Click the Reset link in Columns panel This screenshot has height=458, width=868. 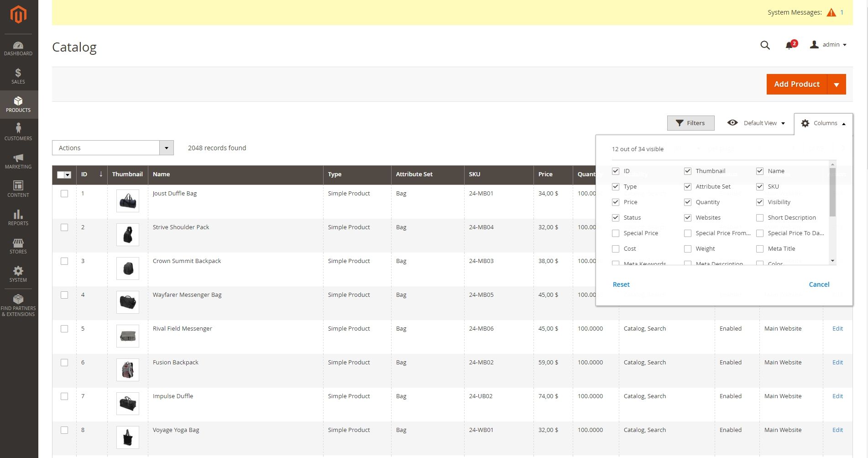621,284
